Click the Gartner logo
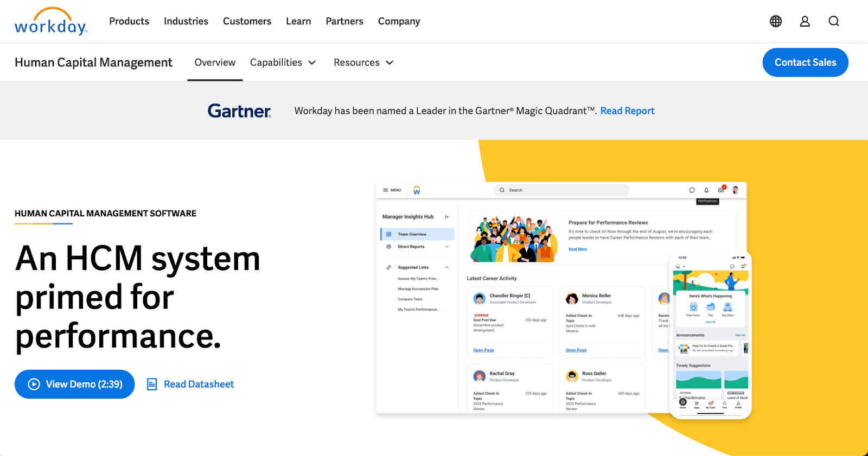Viewport: 868px width, 456px height. click(x=239, y=111)
